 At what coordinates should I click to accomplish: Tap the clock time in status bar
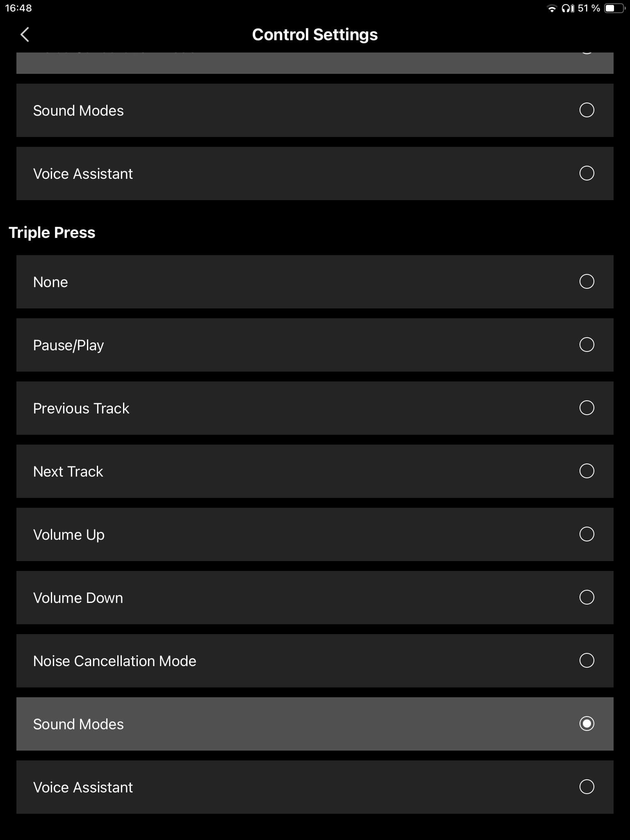tap(18, 8)
